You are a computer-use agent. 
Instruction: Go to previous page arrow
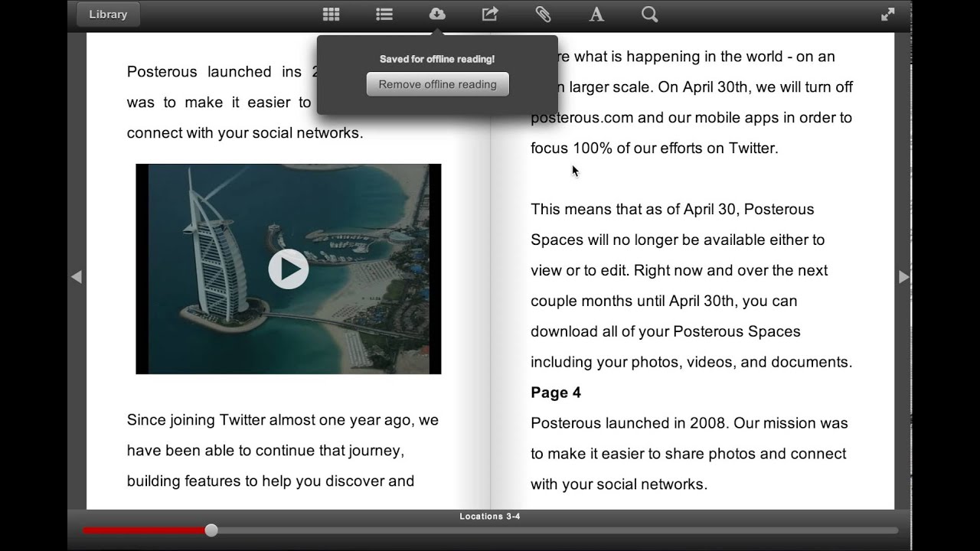coord(77,277)
